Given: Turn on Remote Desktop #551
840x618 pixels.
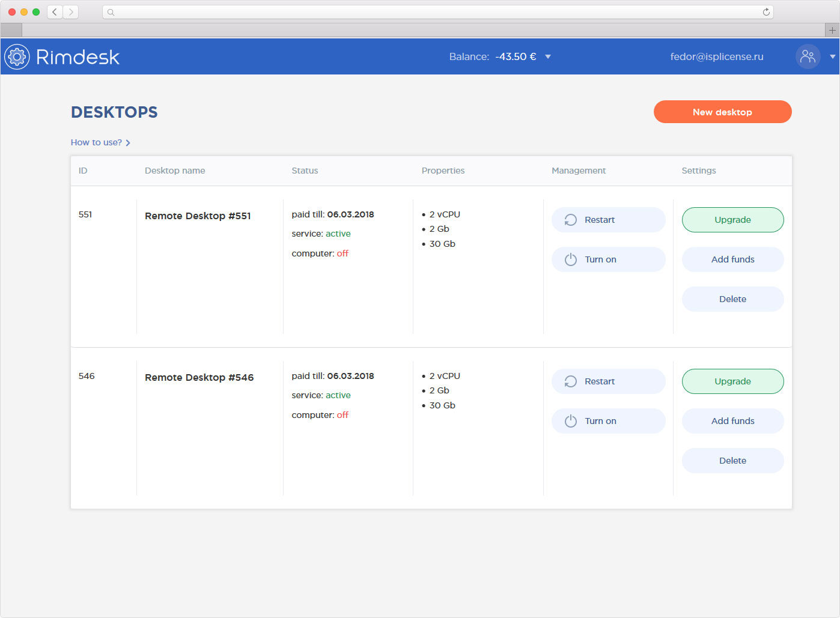Looking at the screenshot, I should coord(608,259).
